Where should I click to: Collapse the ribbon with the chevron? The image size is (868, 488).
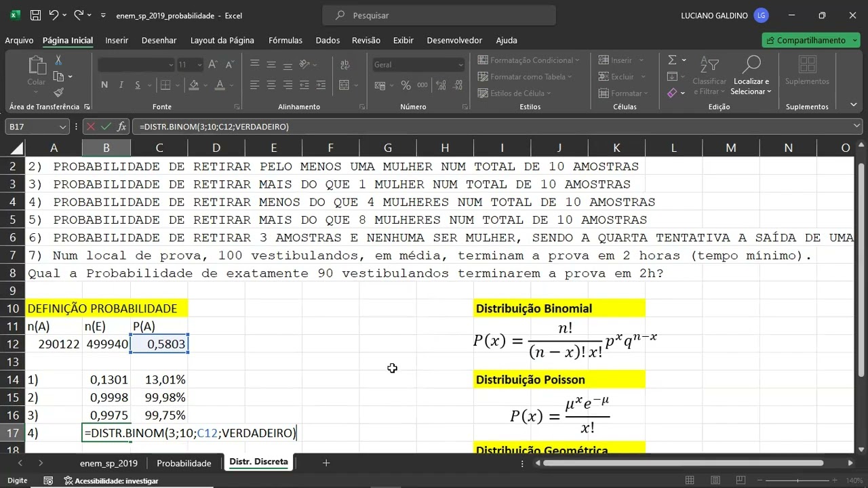coord(853,106)
